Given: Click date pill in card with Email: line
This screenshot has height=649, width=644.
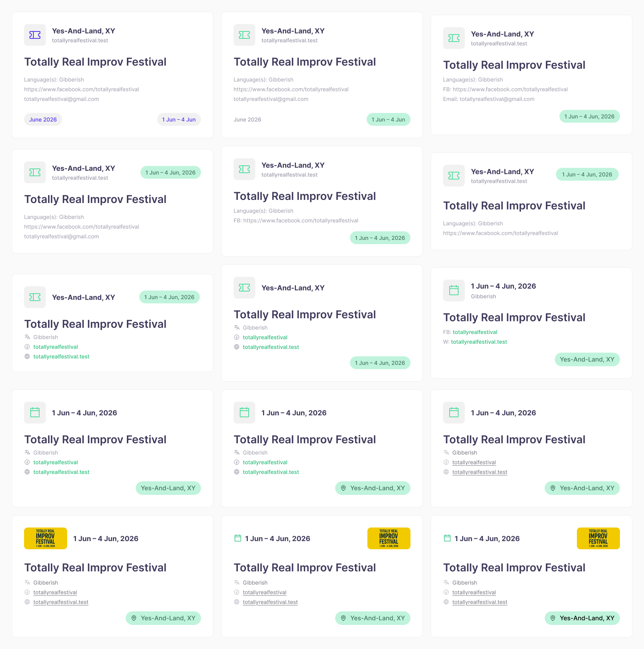Looking at the screenshot, I should pos(589,116).
